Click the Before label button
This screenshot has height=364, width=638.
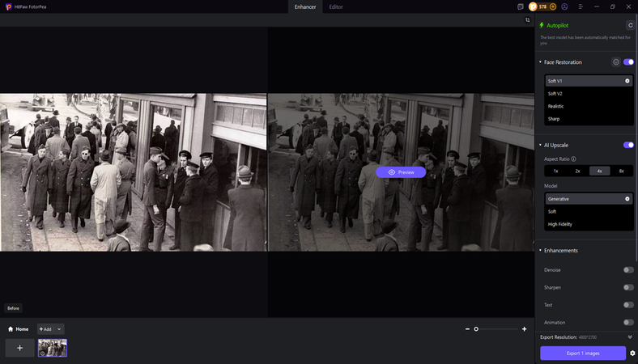13,308
